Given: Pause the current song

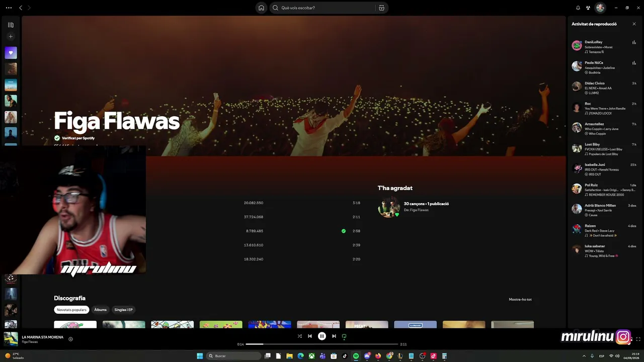Looking at the screenshot, I should coord(322,336).
